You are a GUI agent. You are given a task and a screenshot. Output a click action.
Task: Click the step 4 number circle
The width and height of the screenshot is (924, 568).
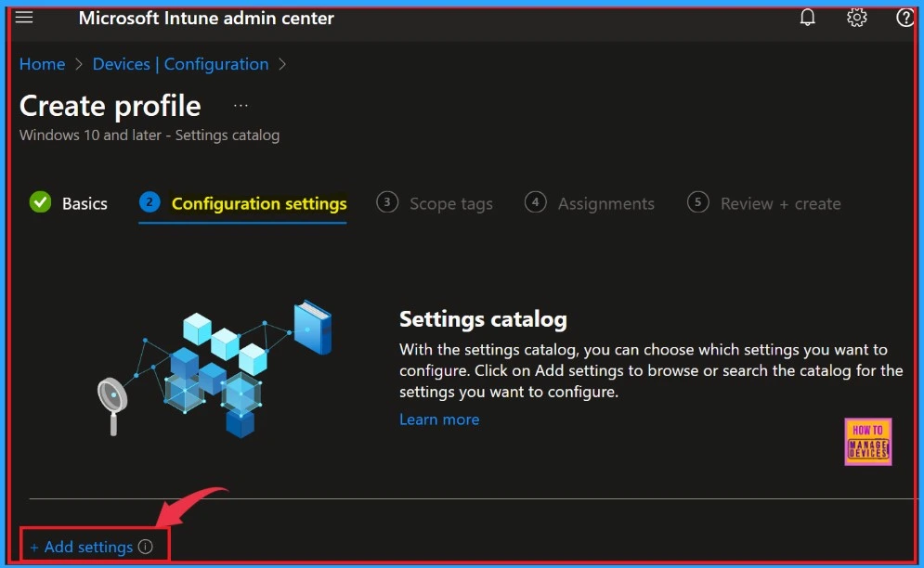535,202
